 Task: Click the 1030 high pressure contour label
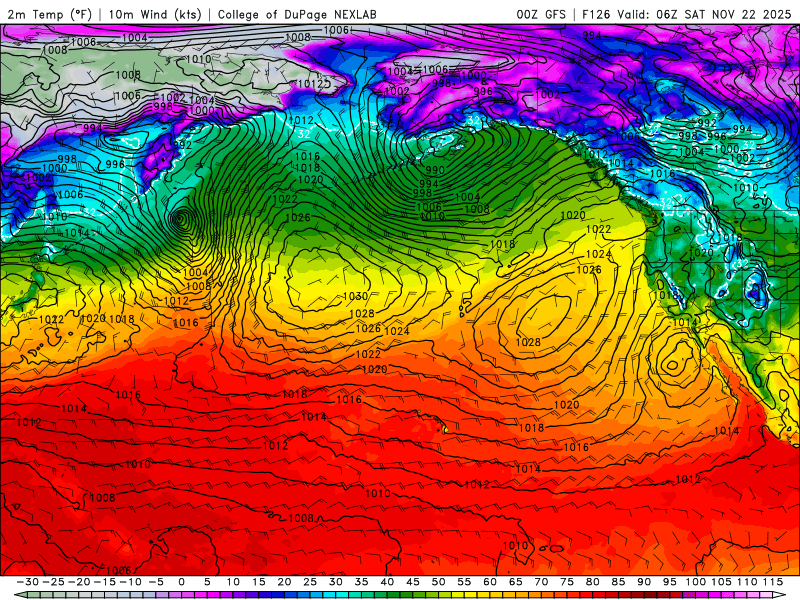(x=356, y=296)
